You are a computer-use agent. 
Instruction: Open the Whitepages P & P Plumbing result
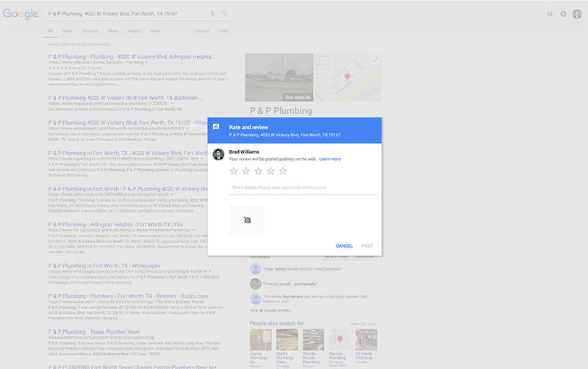(104, 265)
